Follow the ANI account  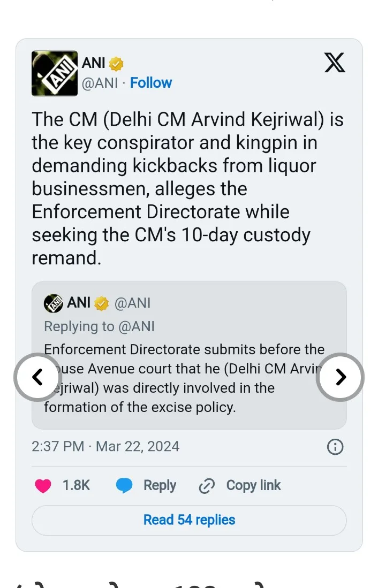[151, 83]
